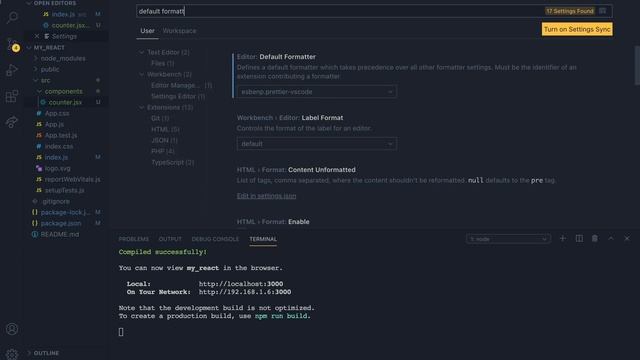Open Manage gear at activity bar bottom
The height and width of the screenshot is (360, 640).
[12, 354]
